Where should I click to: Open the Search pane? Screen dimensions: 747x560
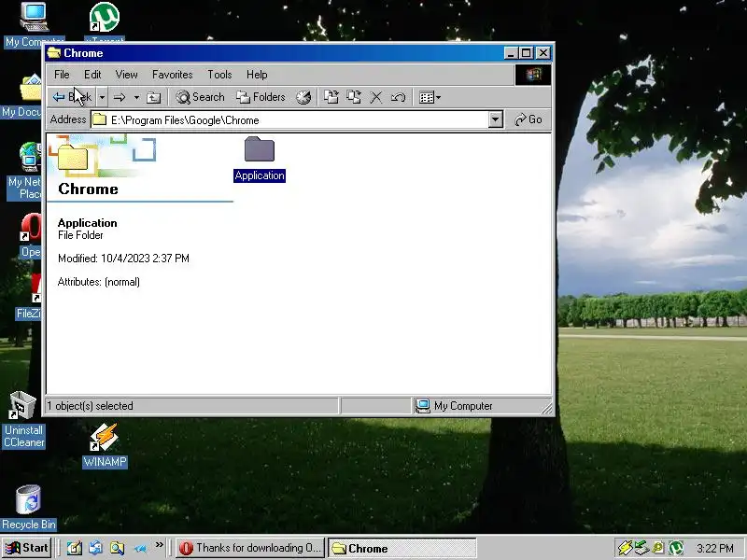[x=200, y=97]
